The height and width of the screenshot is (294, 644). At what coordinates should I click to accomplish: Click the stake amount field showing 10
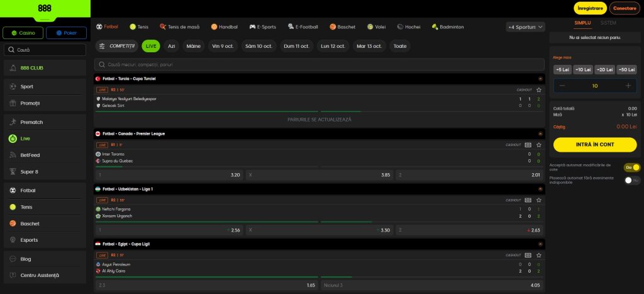595,86
